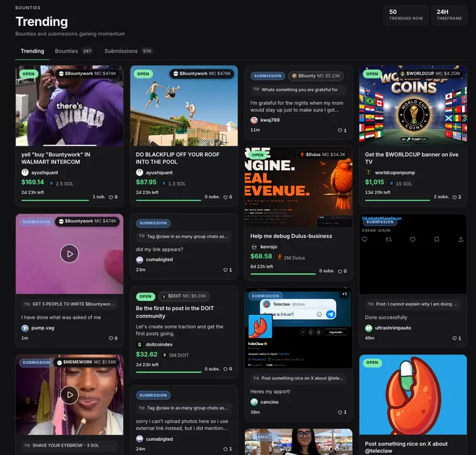Image resolution: width=476 pixels, height=455 pixels.
Task: Open cumabigted avatar on 23m submission
Action: [139, 260]
